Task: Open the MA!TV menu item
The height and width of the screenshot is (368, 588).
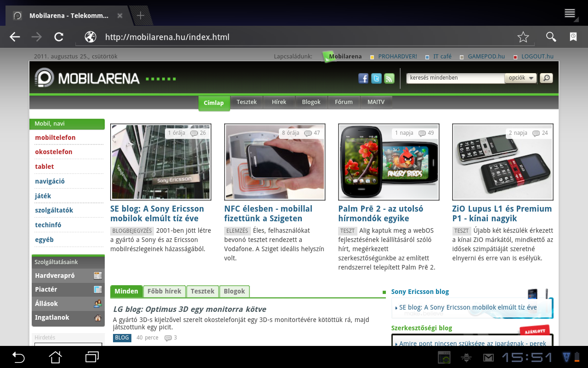Action: tap(376, 102)
